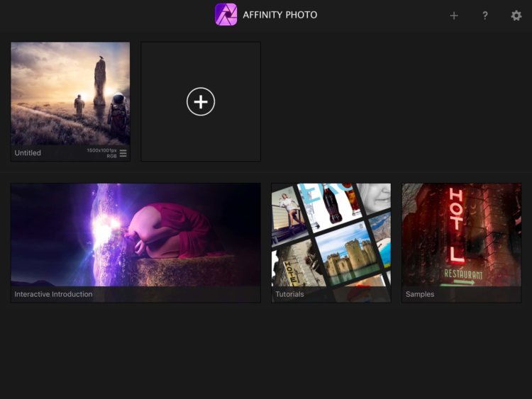
Task: Click the 'Samples' label text
Action: 420,294
